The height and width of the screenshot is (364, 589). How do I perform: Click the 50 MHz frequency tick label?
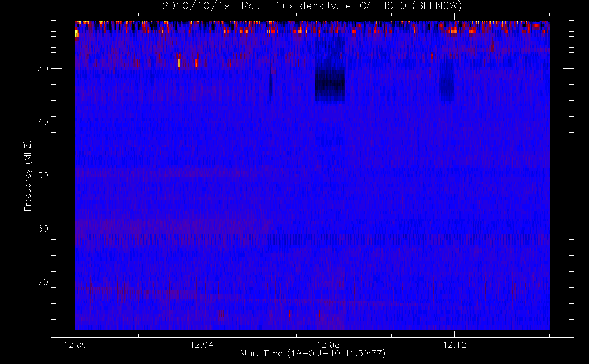click(43, 175)
